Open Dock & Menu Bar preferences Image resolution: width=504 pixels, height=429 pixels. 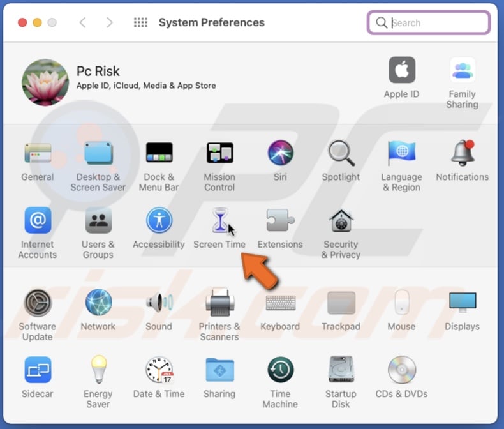159,154
